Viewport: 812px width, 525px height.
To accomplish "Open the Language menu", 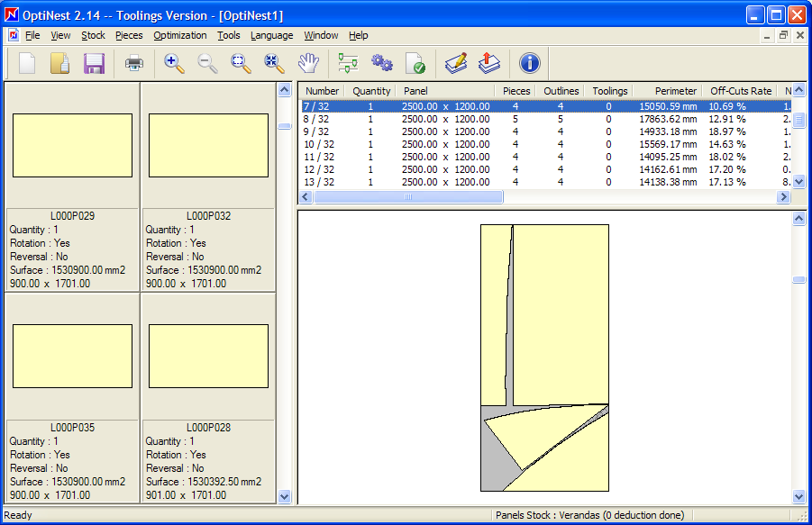I will [272, 35].
